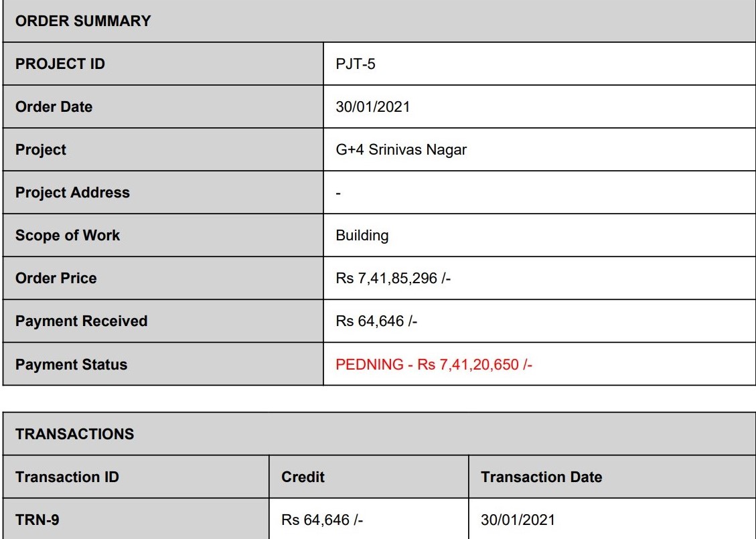Screen dimensions: 756x539
Task: Click the Credit column header
Action: tap(303, 477)
